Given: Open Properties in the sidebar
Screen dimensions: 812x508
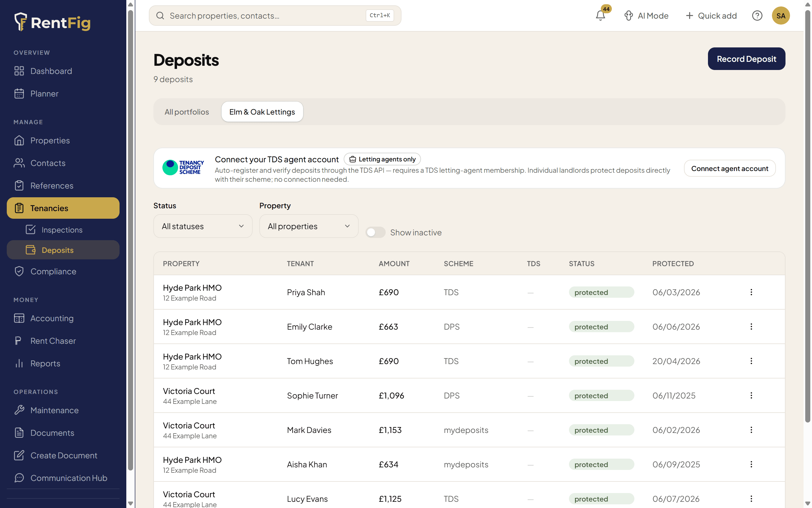Looking at the screenshot, I should tap(63, 141).
